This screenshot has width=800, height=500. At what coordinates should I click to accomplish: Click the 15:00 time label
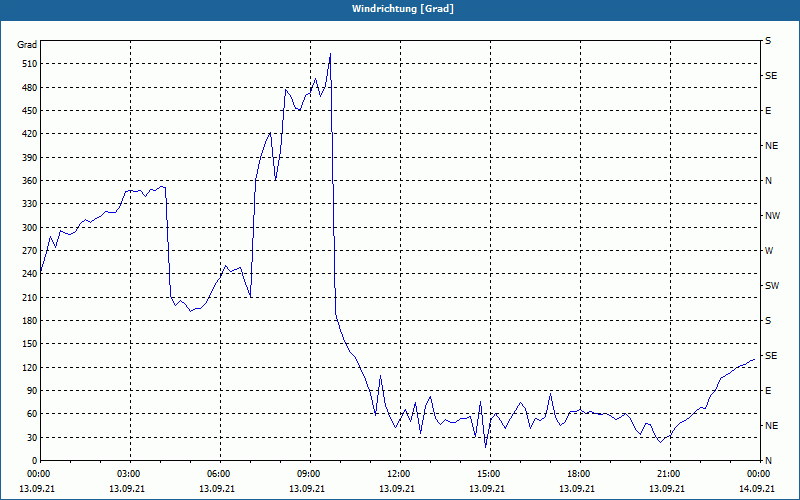pyautogui.click(x=489, y=474)
